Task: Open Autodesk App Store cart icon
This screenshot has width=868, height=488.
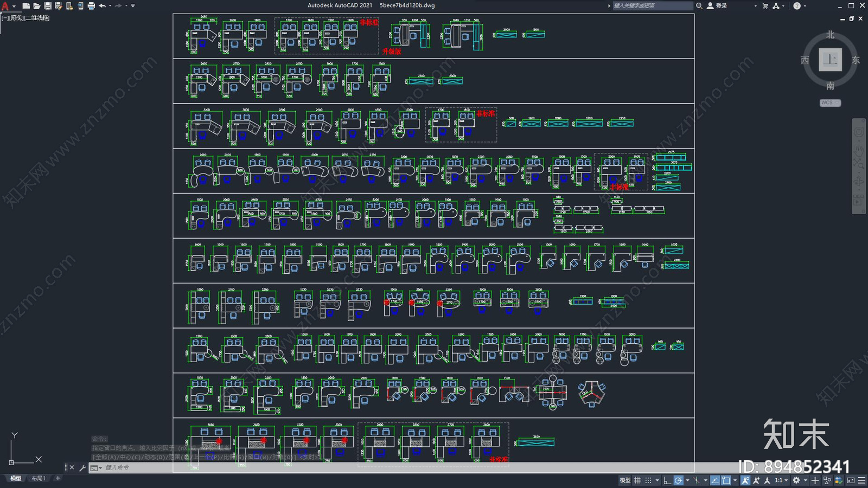Action: pos(765,6)
